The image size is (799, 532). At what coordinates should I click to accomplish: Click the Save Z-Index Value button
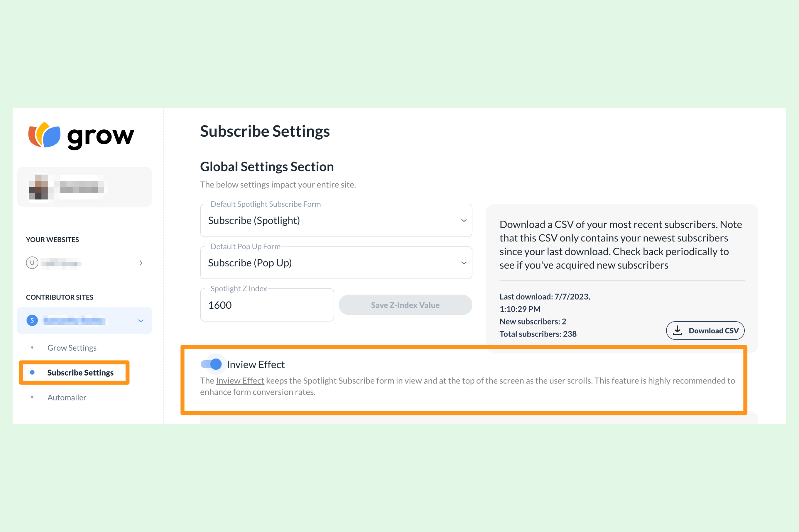(405, 305)
